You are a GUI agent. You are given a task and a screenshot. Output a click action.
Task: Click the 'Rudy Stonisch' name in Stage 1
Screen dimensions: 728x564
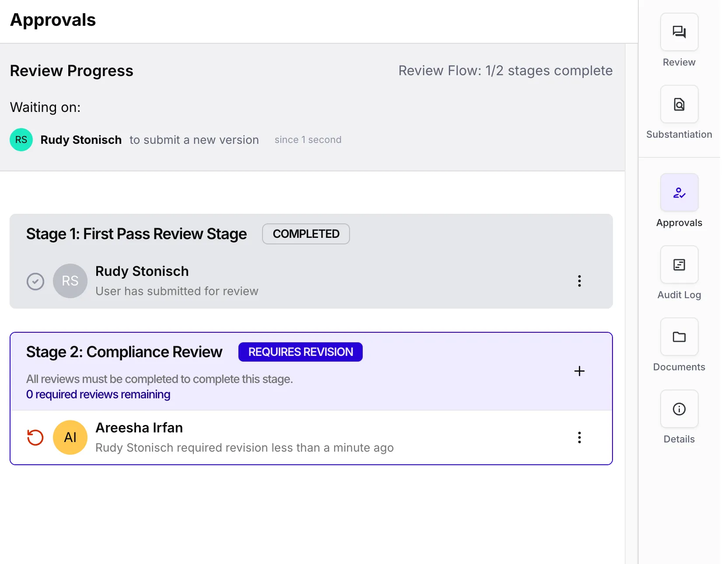(142, 271)
